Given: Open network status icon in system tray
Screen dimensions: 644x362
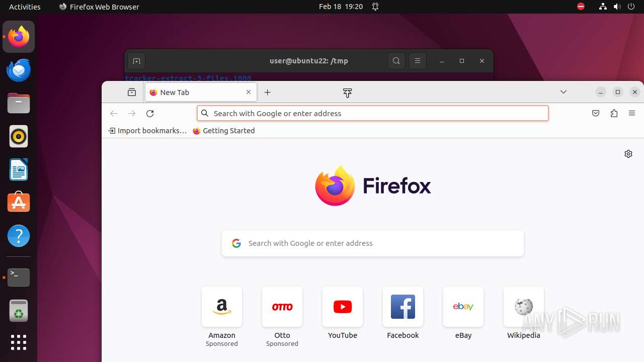Looking at the screenshot, I should click(603, 7).
